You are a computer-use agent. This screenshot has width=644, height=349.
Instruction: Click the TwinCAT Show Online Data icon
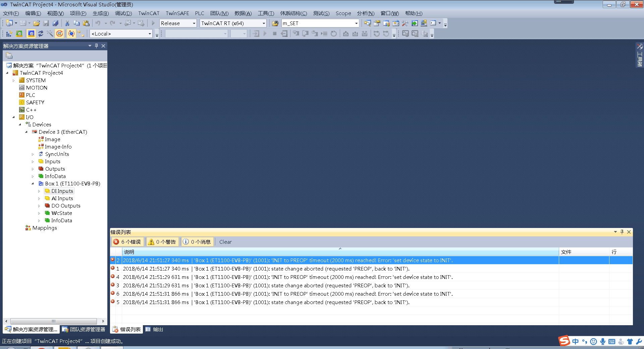71,34
